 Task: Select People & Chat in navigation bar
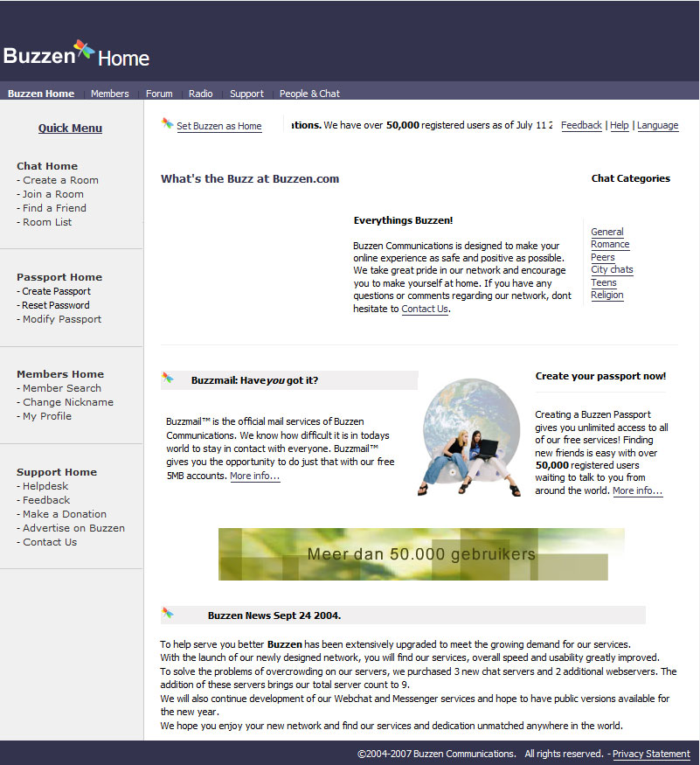tap(309, 94)
